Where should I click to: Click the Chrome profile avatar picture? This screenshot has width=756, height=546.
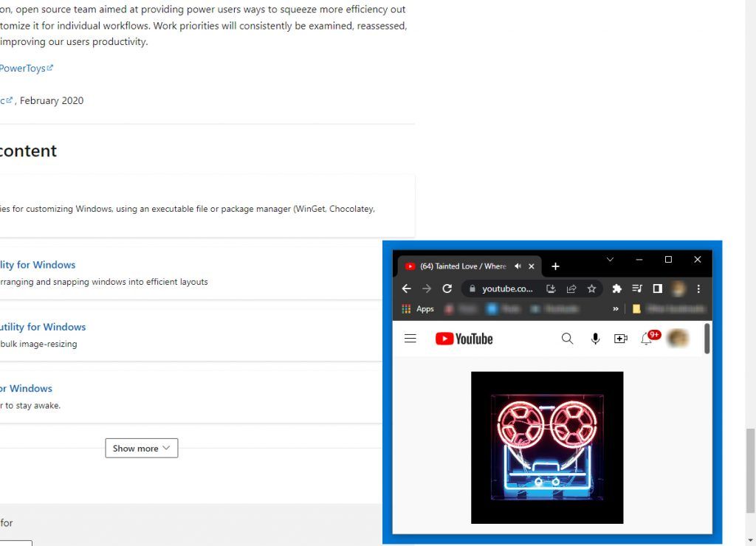678,288
